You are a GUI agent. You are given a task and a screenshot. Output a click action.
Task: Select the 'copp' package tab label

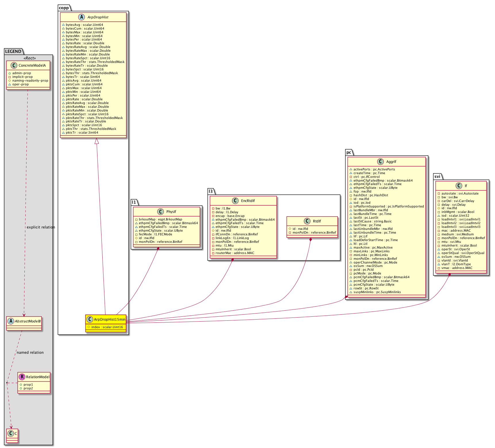tap(64, 8)
